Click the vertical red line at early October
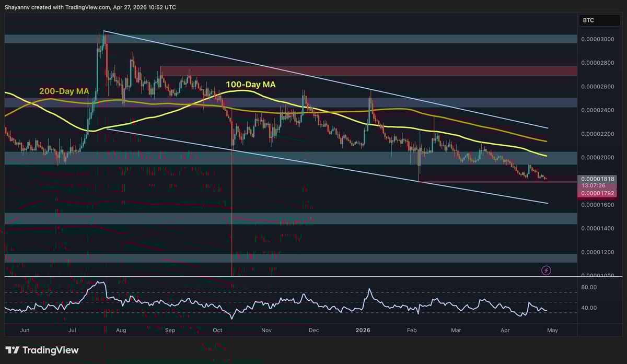This screenshot has width=627, height=364. point(231,209)
